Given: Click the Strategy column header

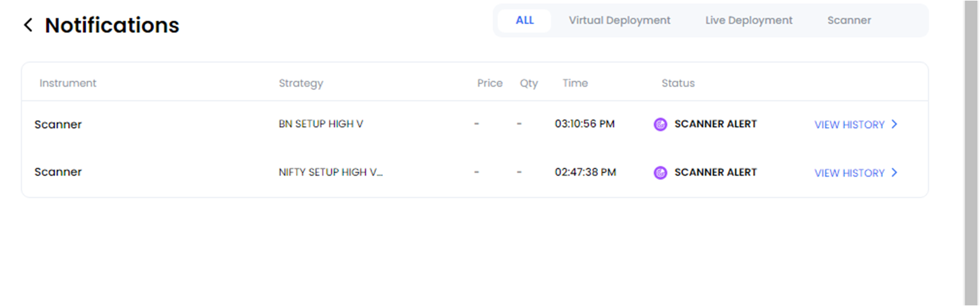Looking at the screenshot, I should 301,83.
